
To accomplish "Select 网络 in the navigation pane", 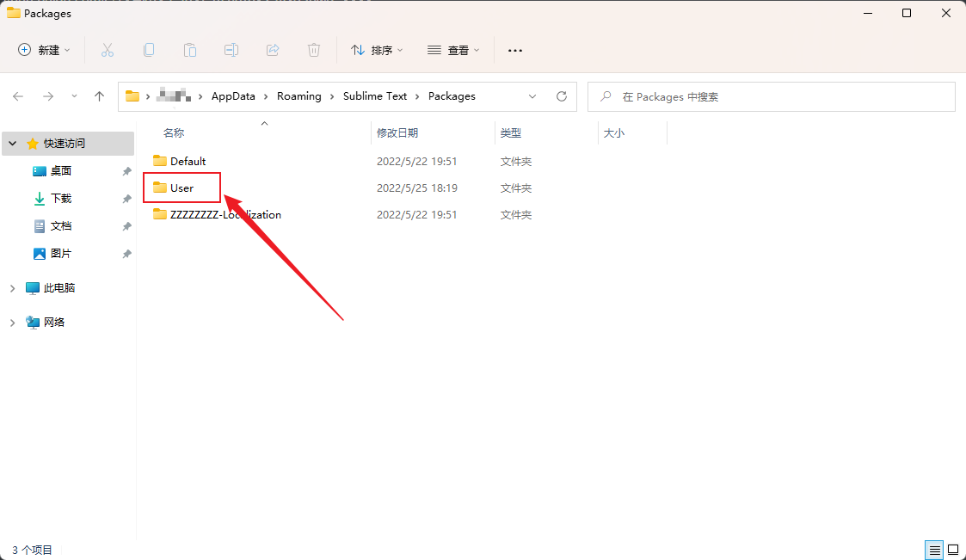I will click(54, 323).
